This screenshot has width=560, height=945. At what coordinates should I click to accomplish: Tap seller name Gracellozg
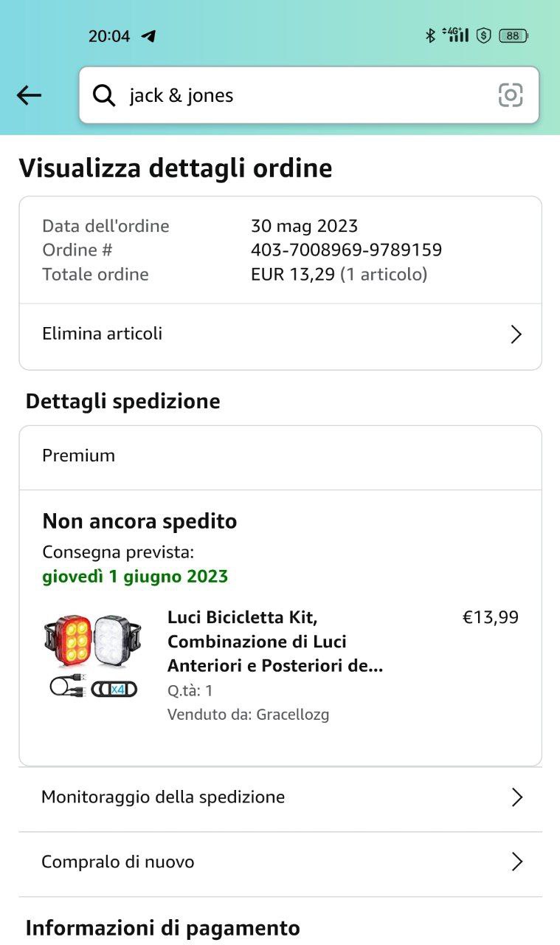point(292,715)
